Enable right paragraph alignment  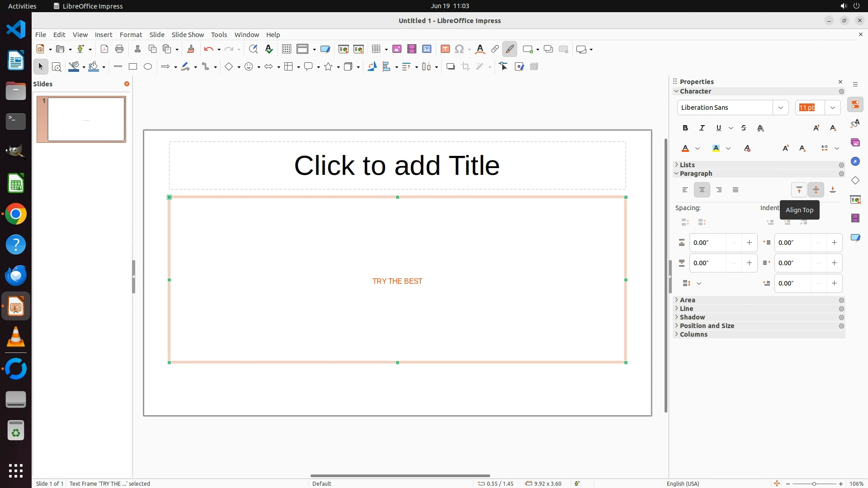click(719, 190)
